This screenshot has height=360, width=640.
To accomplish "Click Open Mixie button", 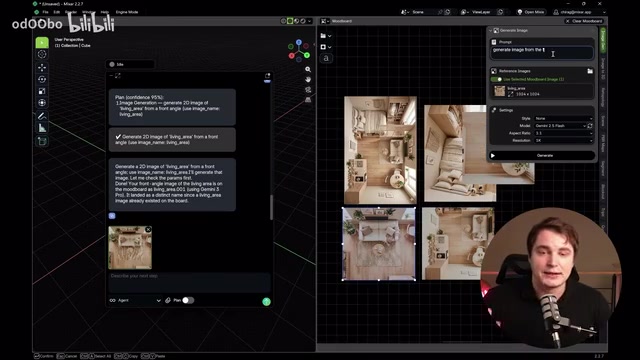I will tap(531, 12).
